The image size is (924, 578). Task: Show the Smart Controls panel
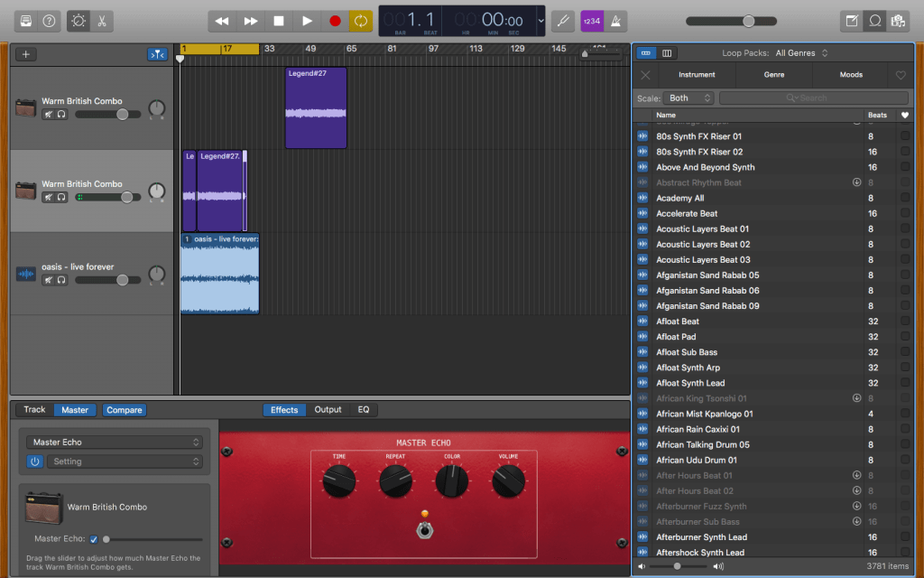78,20
